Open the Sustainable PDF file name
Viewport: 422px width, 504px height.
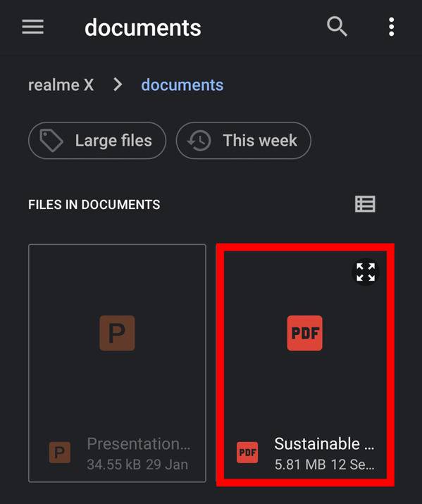(324, 444)
